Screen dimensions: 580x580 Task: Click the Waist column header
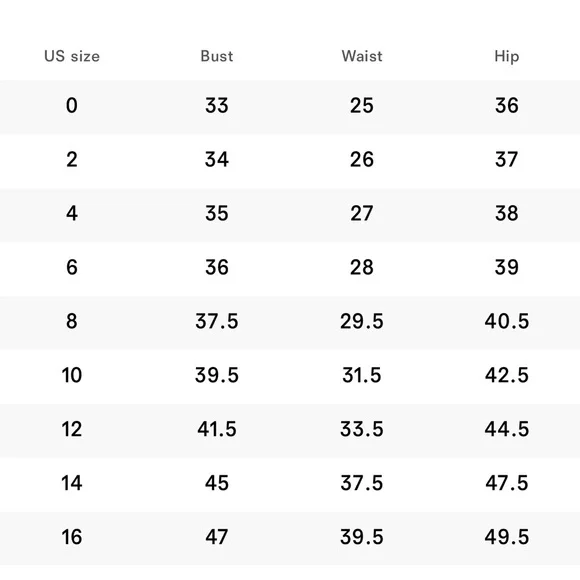[362, 56]
